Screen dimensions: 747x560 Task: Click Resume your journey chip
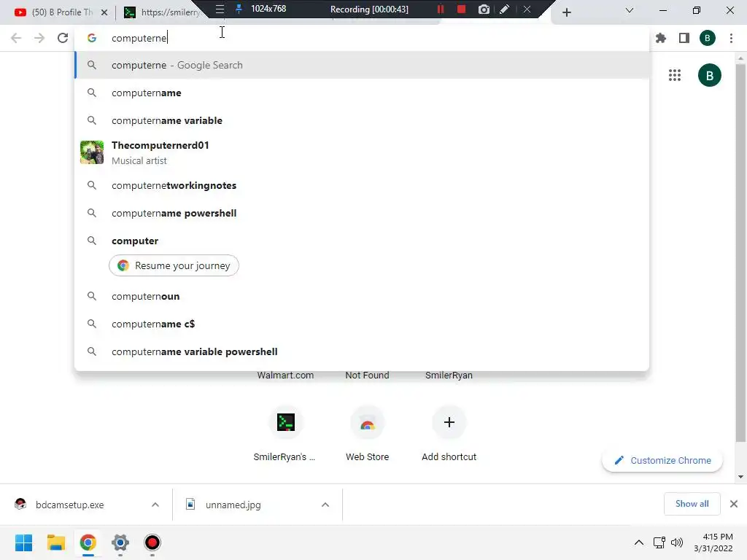coord(174,265)
